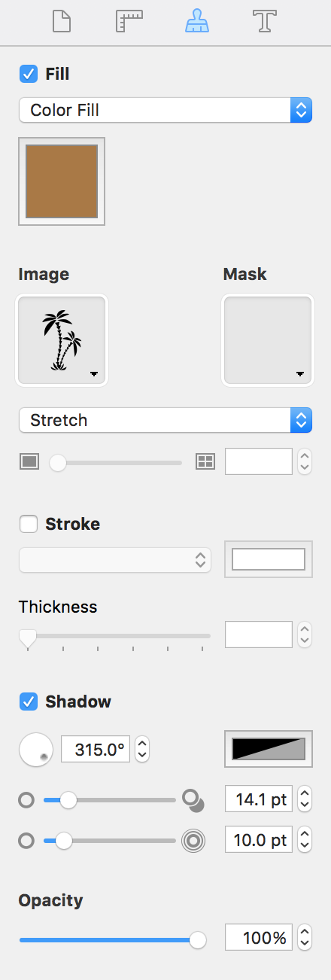Viewport: 331px width, 980px height.
Task: Click the large shadow offset icon
Action: pyautogui.click(x=193, y=801)
